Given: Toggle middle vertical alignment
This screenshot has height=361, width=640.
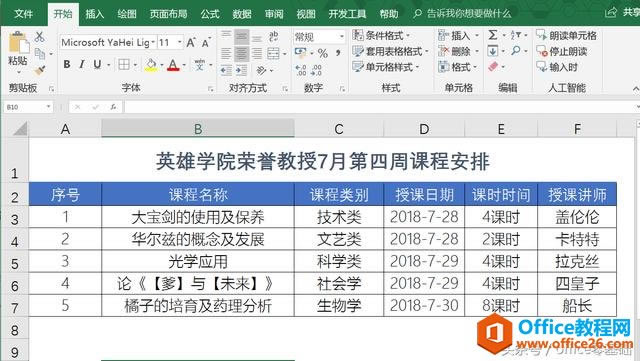Looking at the screenshot, I should pos(241,37).
